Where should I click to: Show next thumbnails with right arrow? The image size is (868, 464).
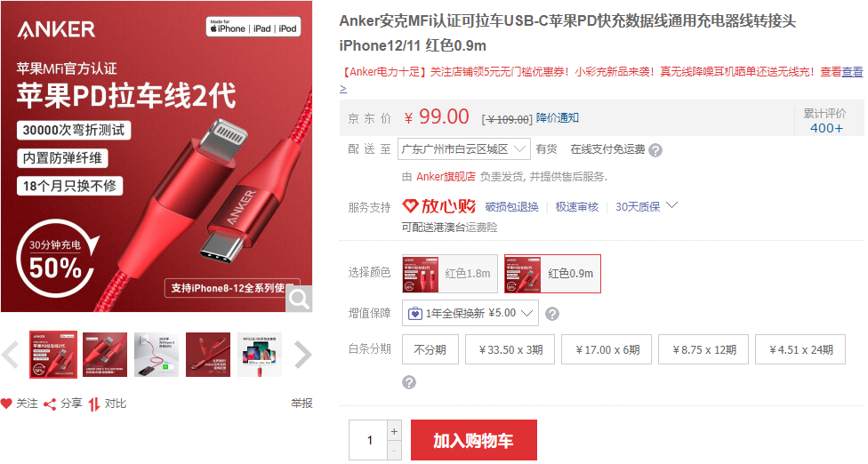pyautogui.click(x=302, y=355)
